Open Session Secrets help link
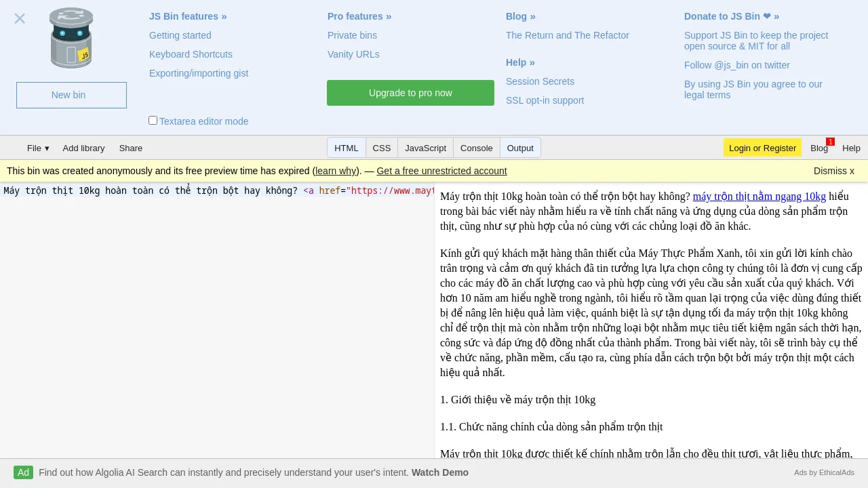Screen dimensions: 868x488 coord(540,81)
